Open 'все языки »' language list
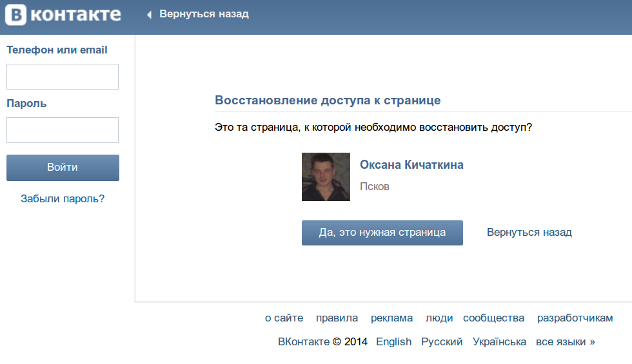Viewport: 632px width, 364px height. point(566,342)
